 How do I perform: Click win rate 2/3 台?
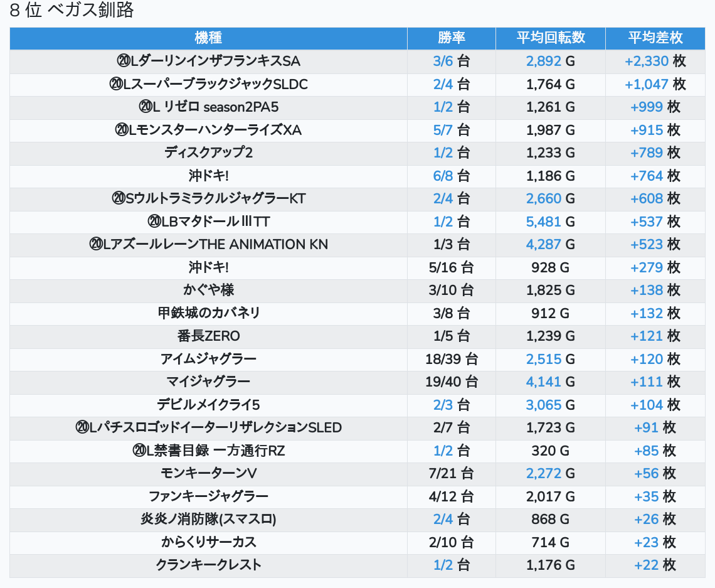[x=452, y=405]
